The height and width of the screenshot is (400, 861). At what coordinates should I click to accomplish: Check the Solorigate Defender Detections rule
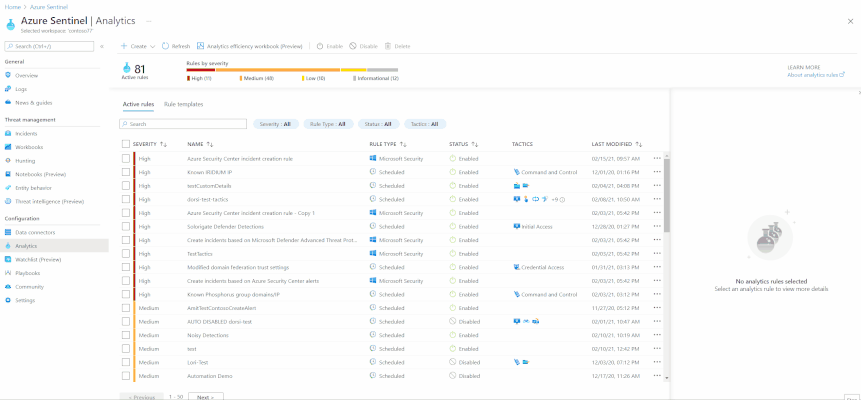click(126, 226)
